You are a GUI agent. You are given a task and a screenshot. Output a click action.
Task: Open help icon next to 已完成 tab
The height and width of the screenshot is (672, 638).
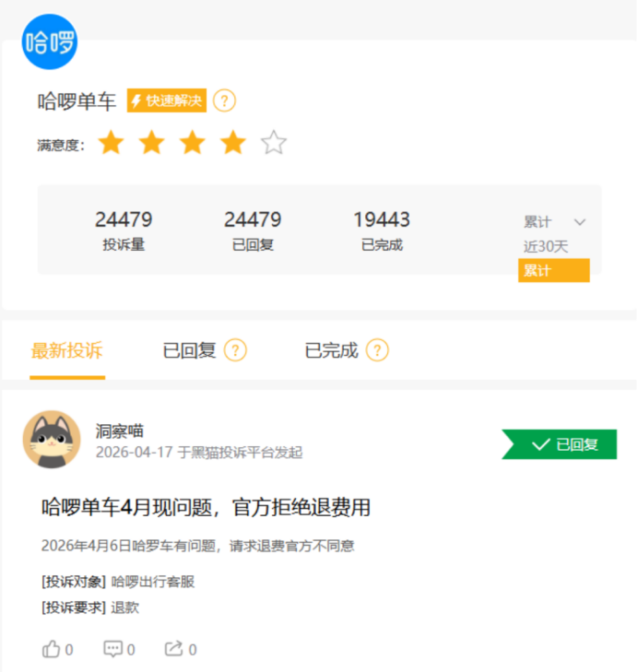tap(377, 350)
